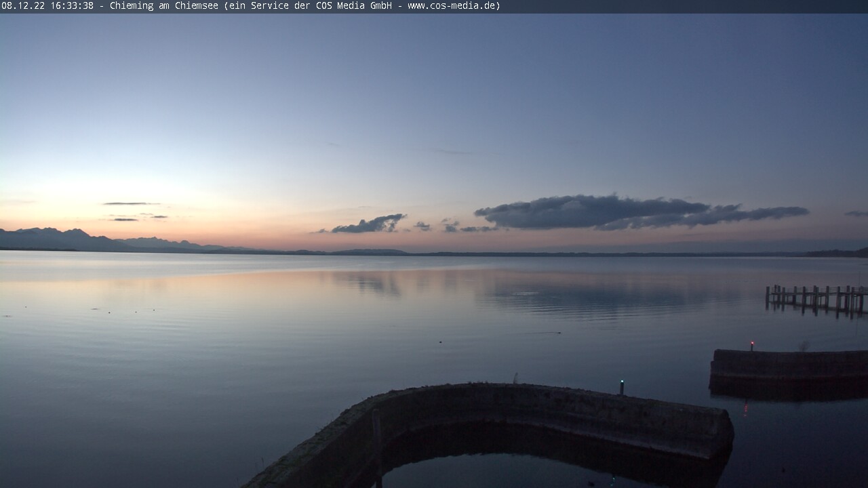The image size is (868, 488).
Task: Click the thin cloud streaks above the mountains
Action: (132, 203)
